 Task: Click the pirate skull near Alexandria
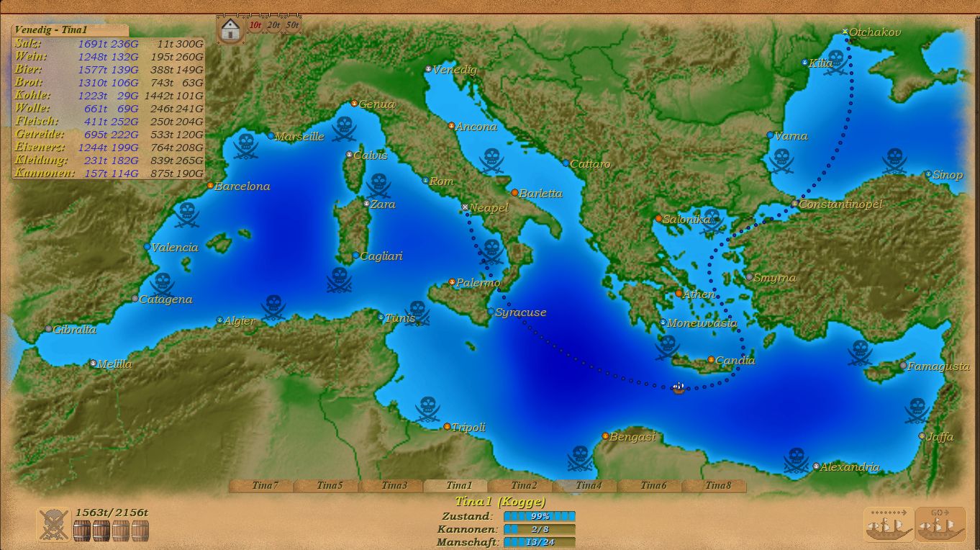[796, 459]
